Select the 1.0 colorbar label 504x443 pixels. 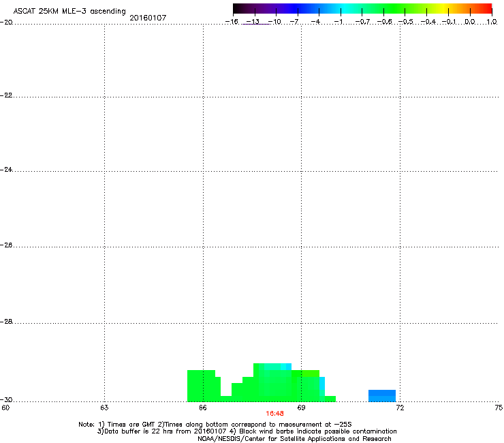pyautogui.click(x=492, y=22)
